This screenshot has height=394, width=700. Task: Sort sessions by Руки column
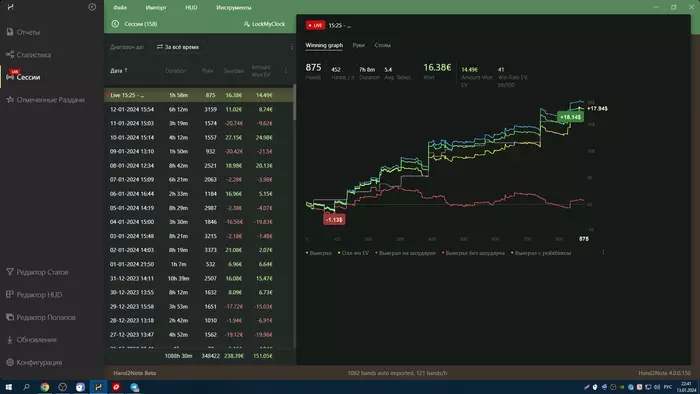[x=208, y=71]
